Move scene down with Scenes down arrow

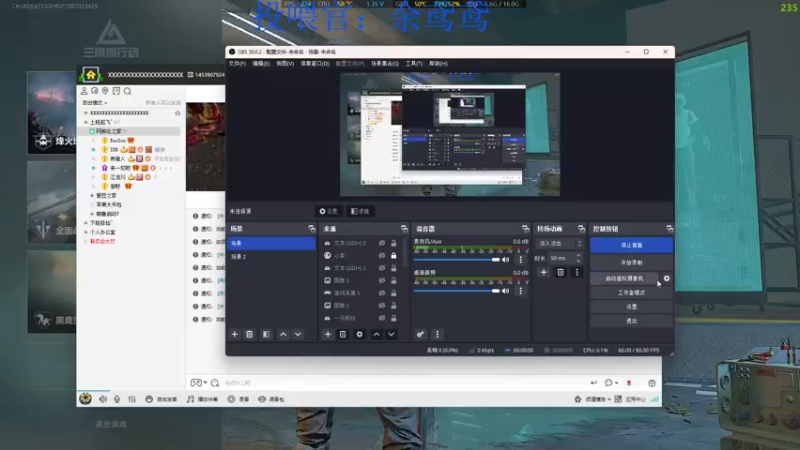[298, 334]
